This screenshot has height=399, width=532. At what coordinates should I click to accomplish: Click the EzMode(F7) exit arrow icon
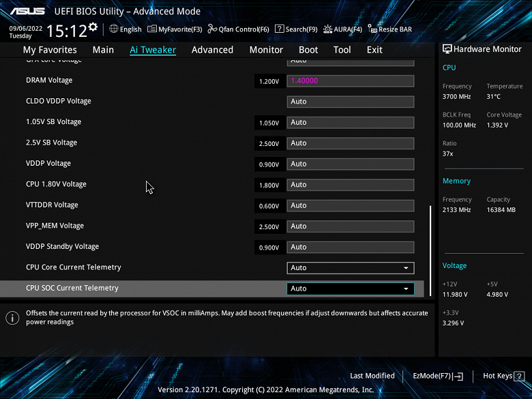pyautogui.click(x=458, y=376)
